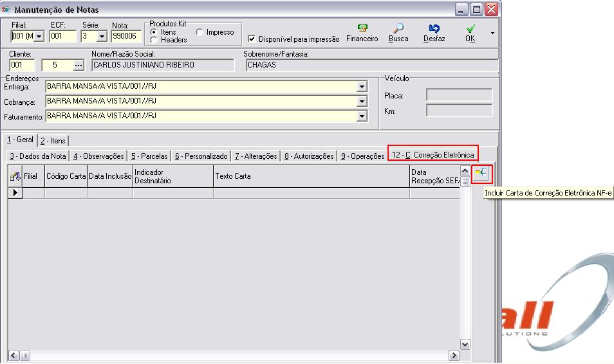Expand the Entrega address dropdown
Image resolution: width=614 pixels, height=364 pixels.
[x=362, y=87]
